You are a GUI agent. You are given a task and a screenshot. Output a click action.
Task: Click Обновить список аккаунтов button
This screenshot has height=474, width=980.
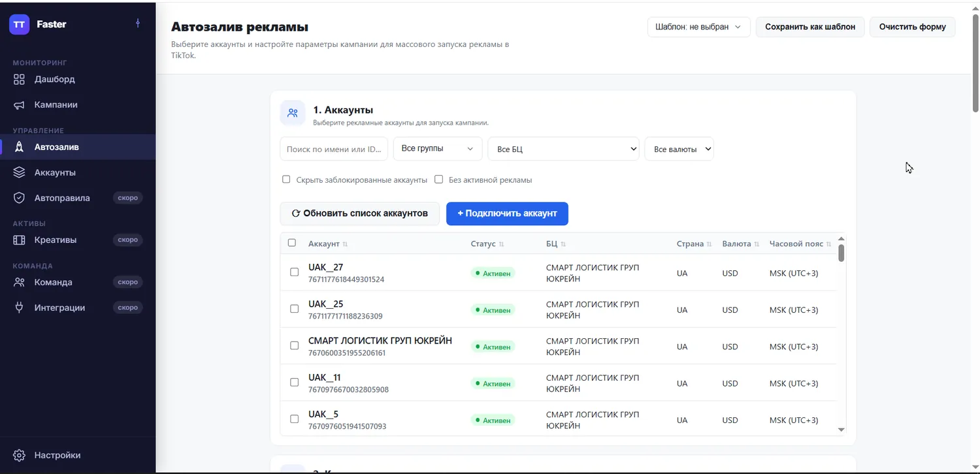360,213
